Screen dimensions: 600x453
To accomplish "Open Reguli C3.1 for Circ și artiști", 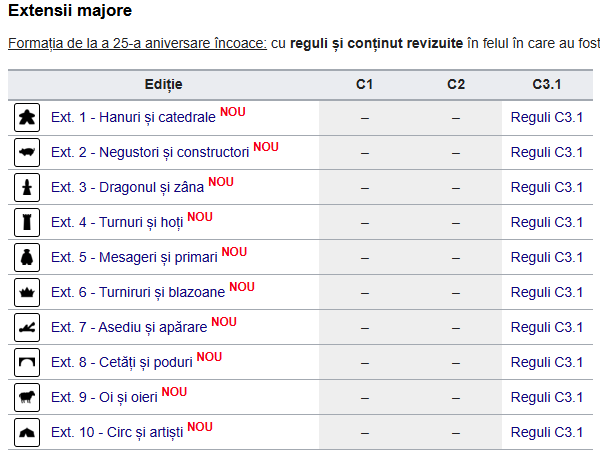I will point(547,432).
